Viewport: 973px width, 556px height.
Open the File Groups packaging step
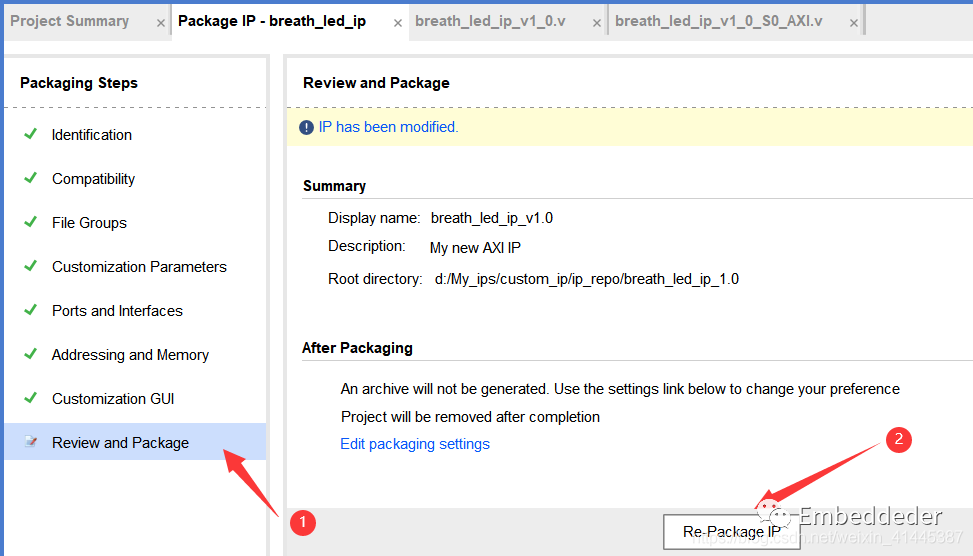tap(89, 223)
